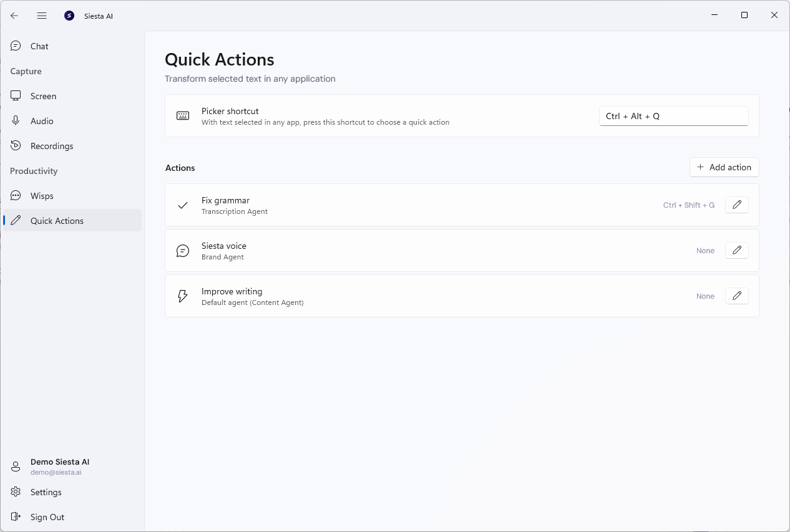The height and width of the screenshot is (532, 790).
Task: Click the back arrow in the title bar
Action: click(x=14, y=16)
